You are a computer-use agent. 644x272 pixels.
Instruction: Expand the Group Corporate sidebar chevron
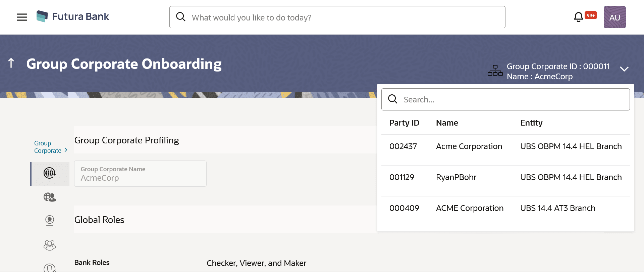pyautogui.click(x=66, y=150)
